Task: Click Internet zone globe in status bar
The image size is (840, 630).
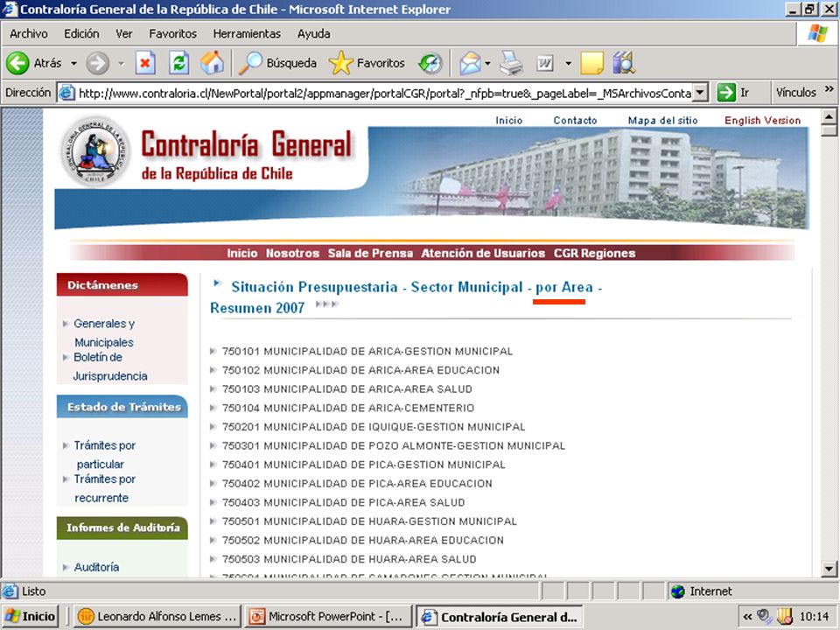Action: (677, 591)
